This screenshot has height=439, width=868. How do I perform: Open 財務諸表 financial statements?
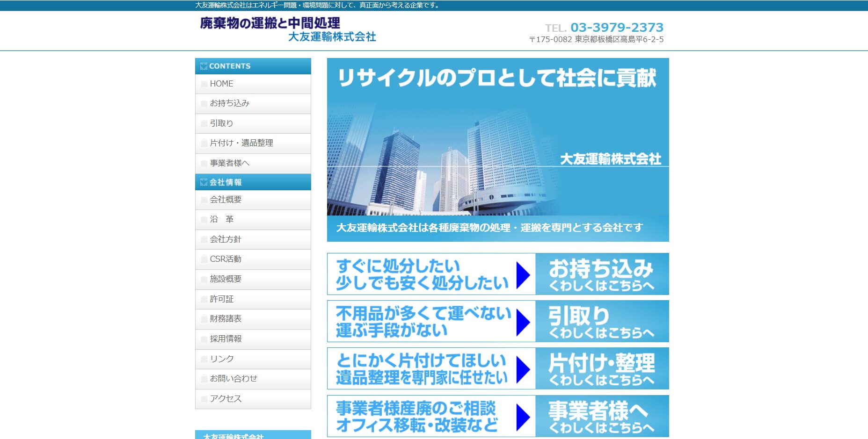point(226,319)
